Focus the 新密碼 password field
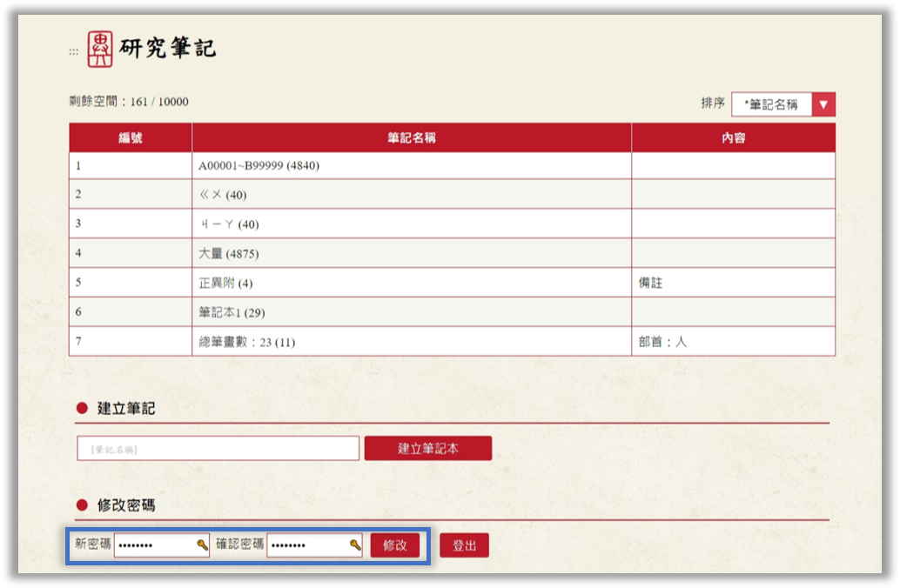 [155, 545]
